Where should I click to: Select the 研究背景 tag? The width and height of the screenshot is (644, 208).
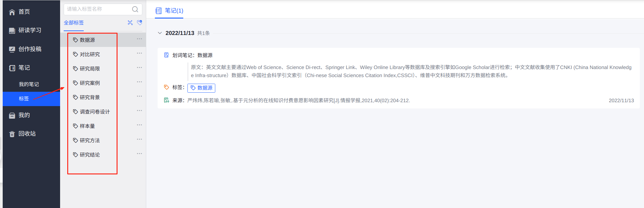[x=90, y=97]
